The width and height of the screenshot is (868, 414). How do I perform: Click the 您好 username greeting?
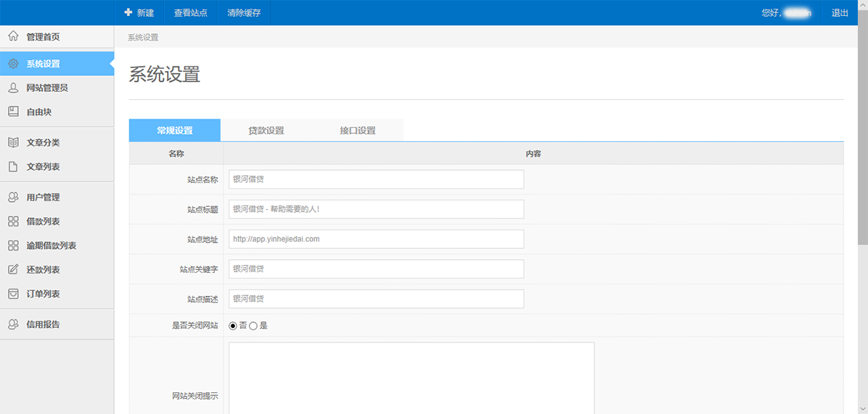786,12
